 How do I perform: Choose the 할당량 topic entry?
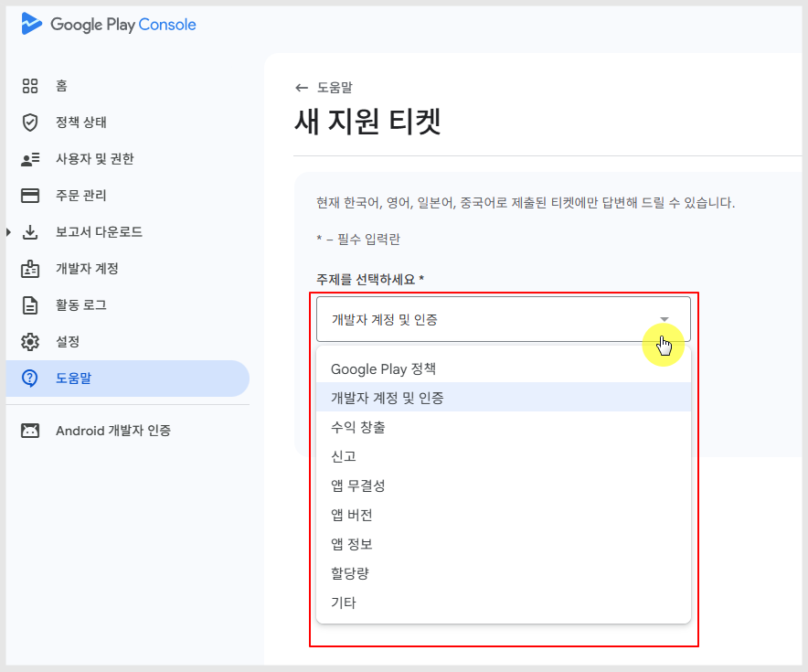349,573
